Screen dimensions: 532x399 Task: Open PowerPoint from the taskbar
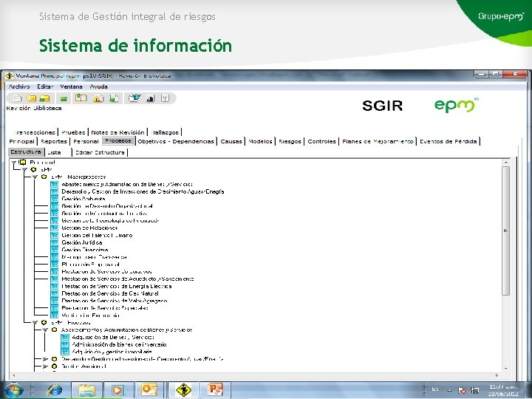point(215,389)
